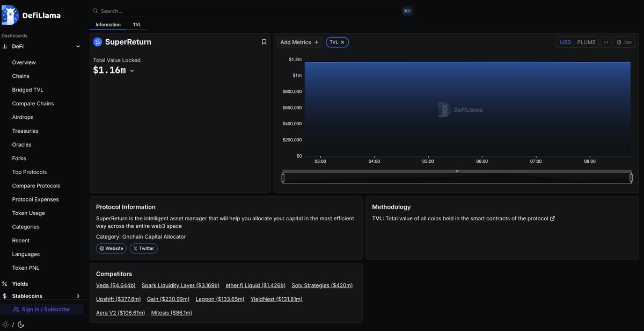Open Token Usage in the sidebar
Image resolution: width=644 pixels, height=331 pixels.
coord(28,213)
